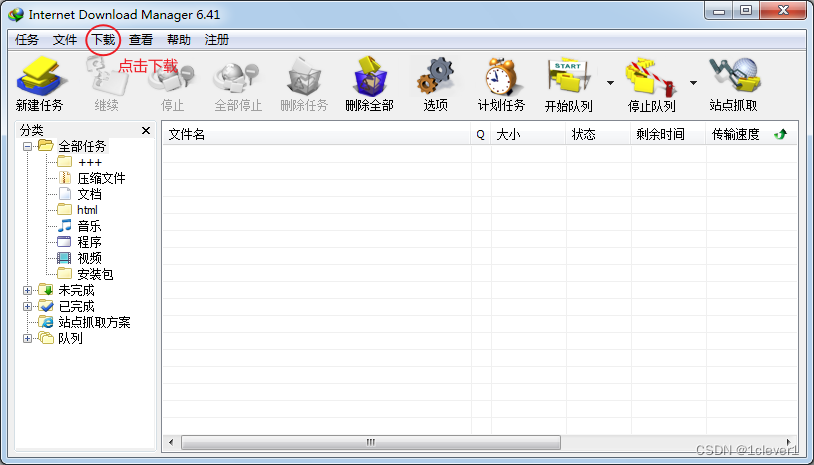Click the Resume (继续) toolbar icon
Screen dimensions: 814x465
(x=106, y=77)
